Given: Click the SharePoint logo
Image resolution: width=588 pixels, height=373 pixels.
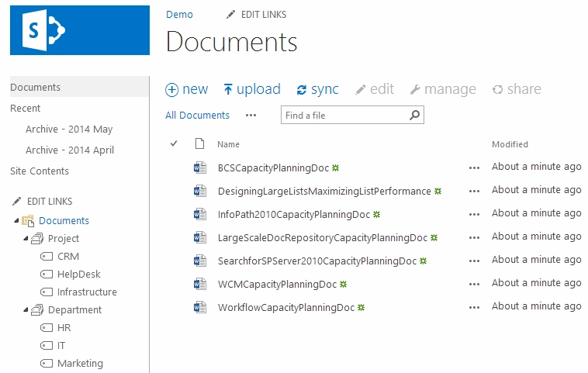Looking at the screenshot, I should tap(80, 30).
